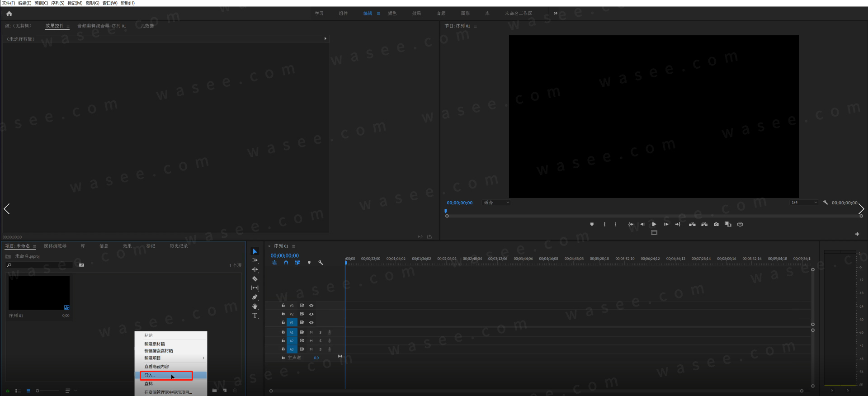Step forward one frame
This screenshot has height=396, width=868.
click(x=666, y=224)
